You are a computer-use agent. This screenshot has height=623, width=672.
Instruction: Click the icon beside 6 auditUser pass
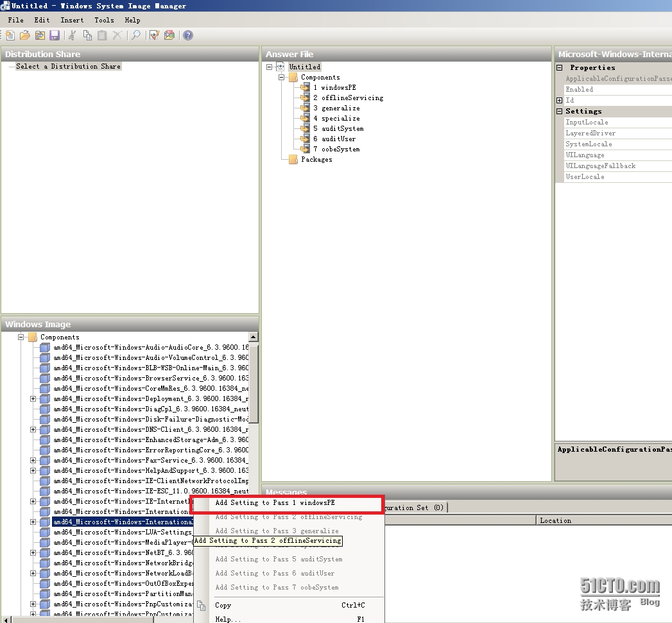coord(305,139)
